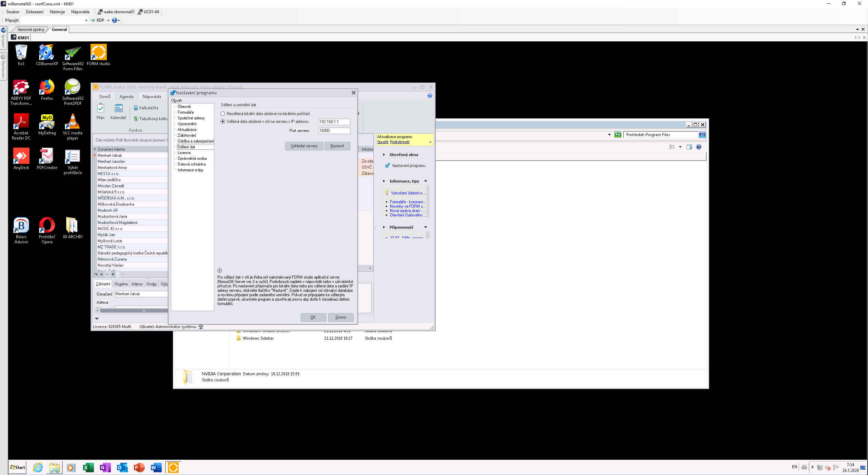
Task: Collapse the Informace, tipy section
Action: [426, 181]
